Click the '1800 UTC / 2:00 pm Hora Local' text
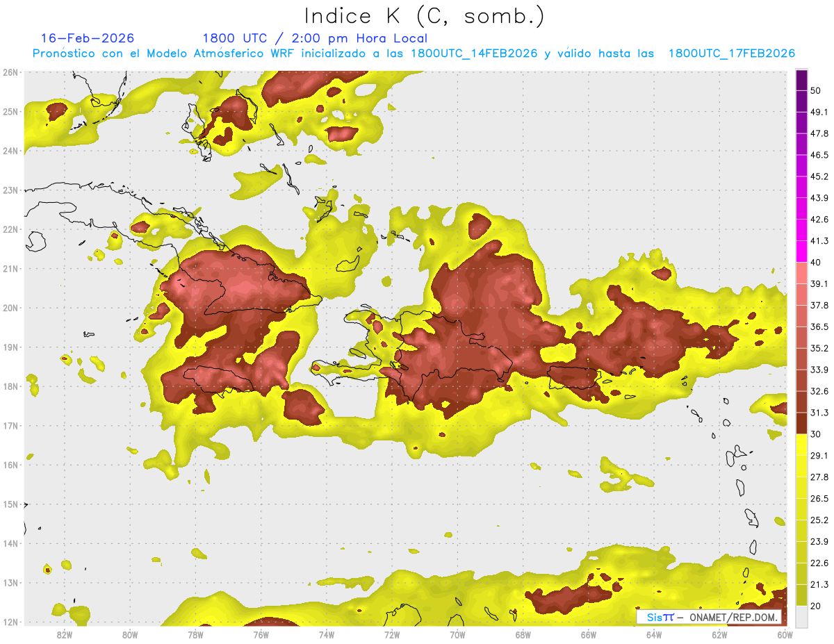The image size is (834, 644). coord(315,38)
